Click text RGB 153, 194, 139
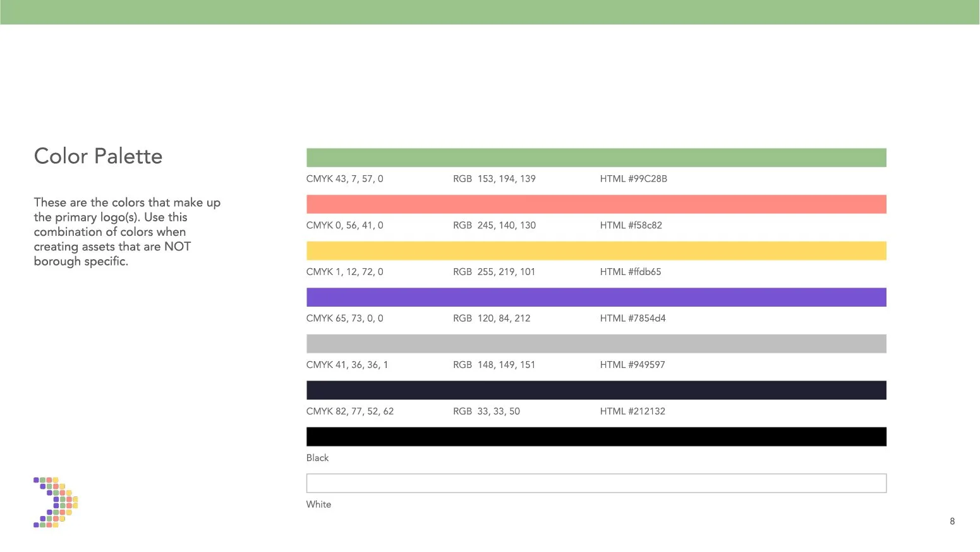This screenshot has height=552, width=980. pyautogui.click(x=494, y=179)
